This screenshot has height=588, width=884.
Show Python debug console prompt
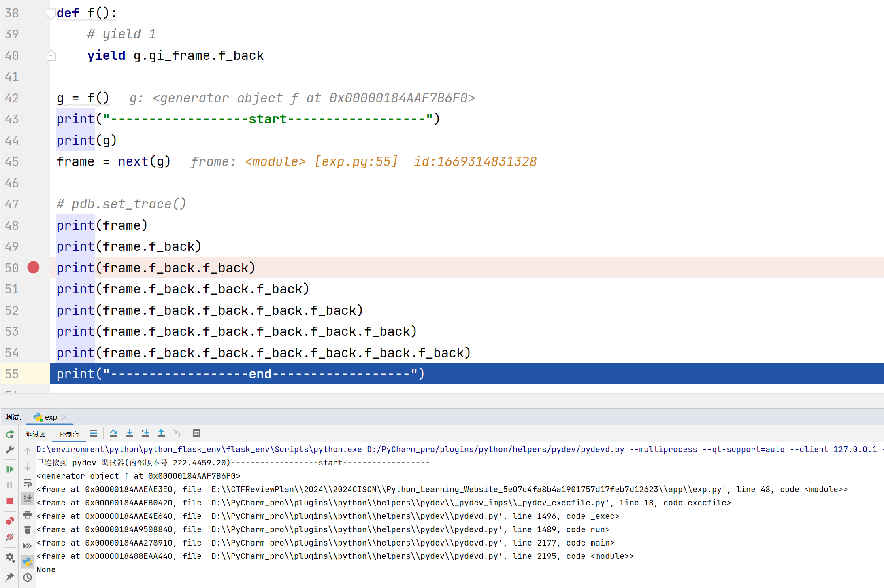click(x=28, y=562)
